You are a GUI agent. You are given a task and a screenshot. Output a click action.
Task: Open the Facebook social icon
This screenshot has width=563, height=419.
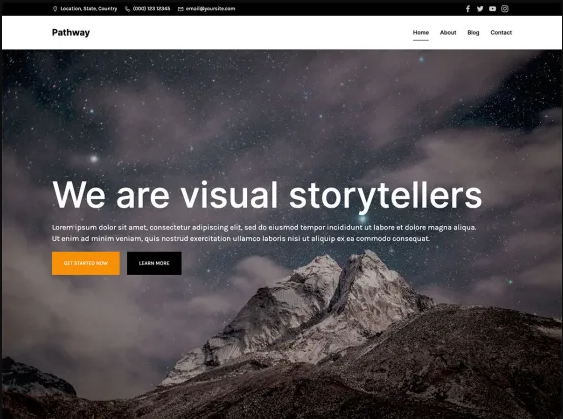467,9
